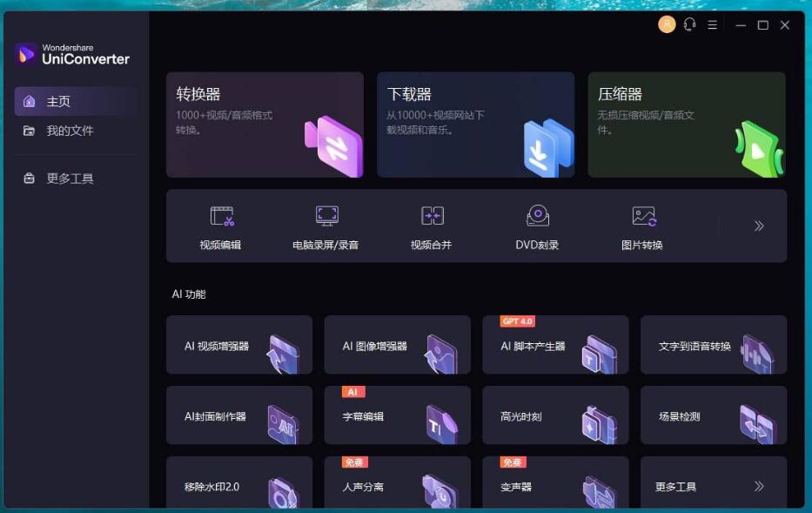Select the 视频合并 video merge tool
The height and width of the screenshot is (513, 812).
(433, 225)
